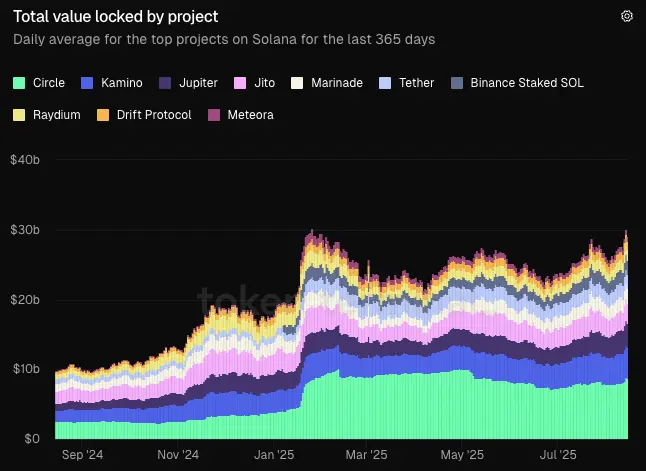Click the Total value locked by project title
This screenshot has height=471, width=646.
116,17
